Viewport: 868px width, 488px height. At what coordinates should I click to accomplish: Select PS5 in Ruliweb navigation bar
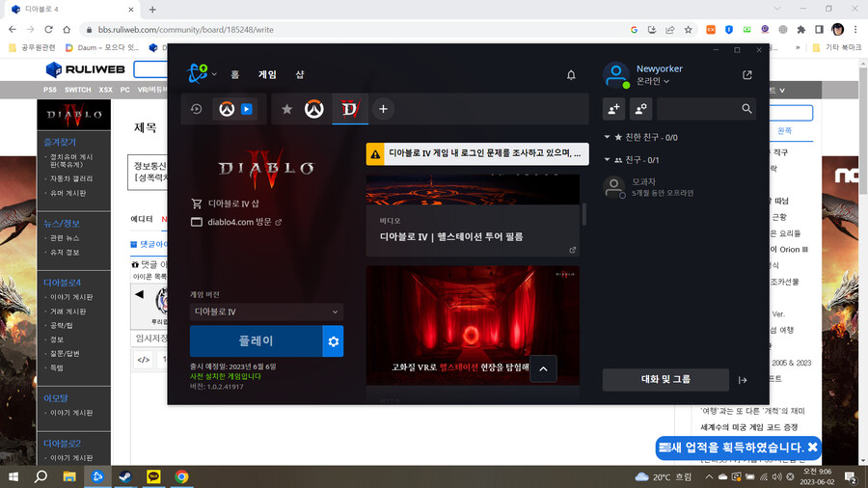click(x=50, y=90)
